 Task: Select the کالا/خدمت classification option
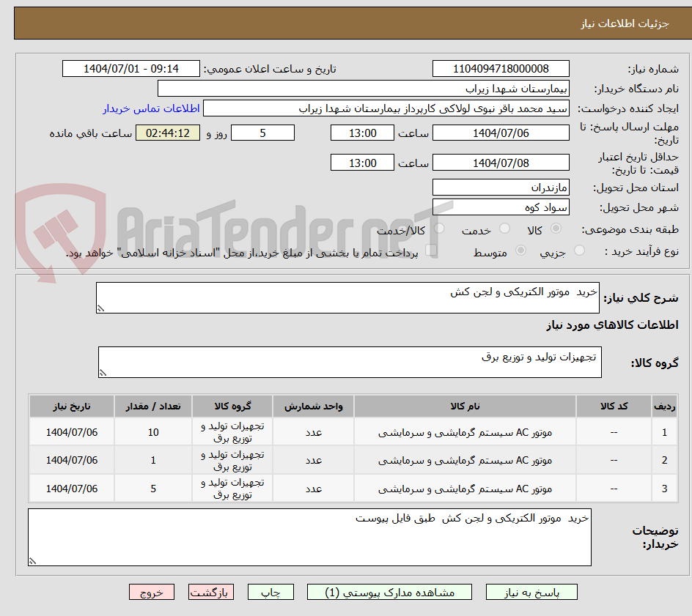coord(438,229)
